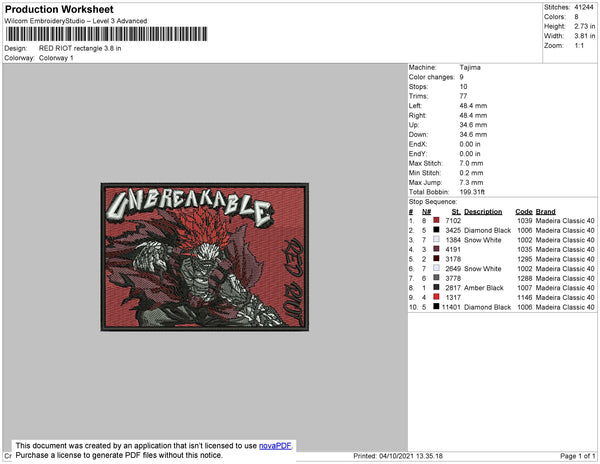The image size is (600, 464).
Task: Click thread code '1288'
Action: click(525, 278)
